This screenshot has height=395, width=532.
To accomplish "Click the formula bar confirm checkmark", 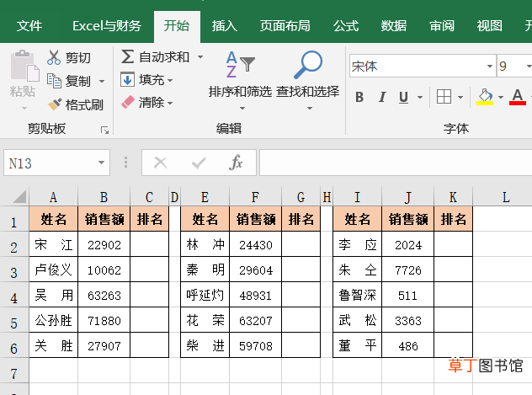I will pyautogui.click(x=199, y=163).
